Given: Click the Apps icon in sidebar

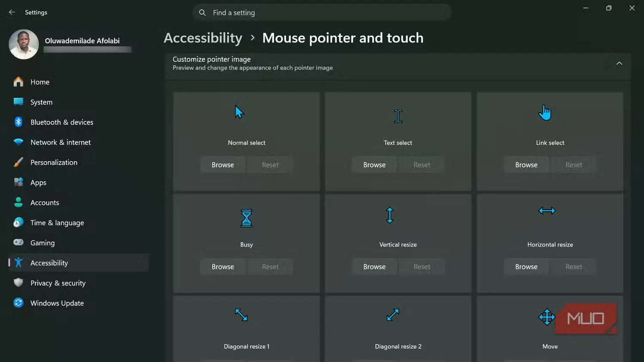Looking at the screenshot, I should click(18, 182).
